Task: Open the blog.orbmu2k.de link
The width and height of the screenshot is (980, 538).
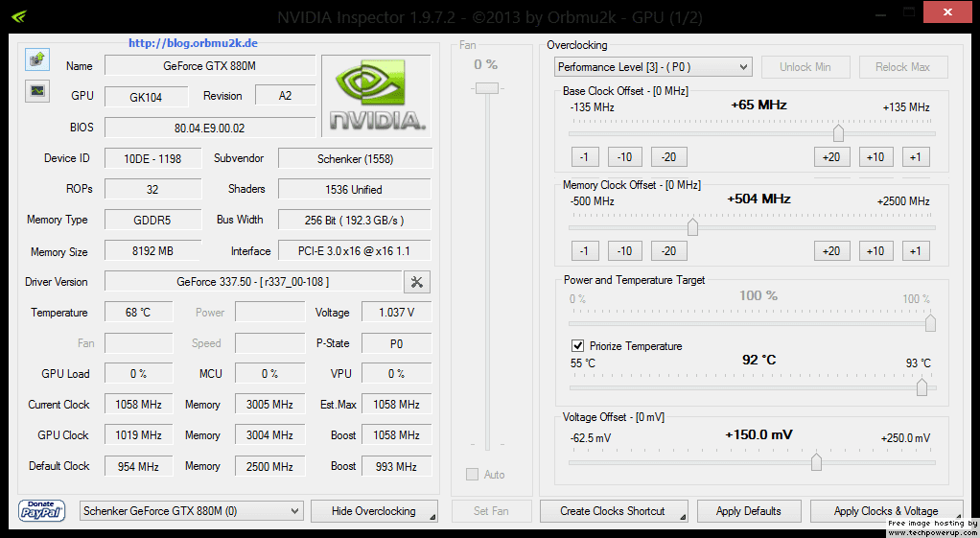Action: point(193,43)
